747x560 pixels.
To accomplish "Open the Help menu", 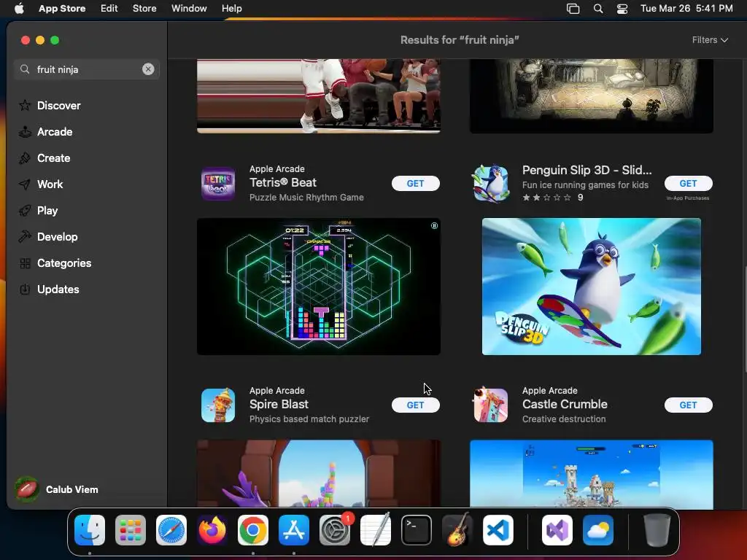I will [x=231, y=8].
